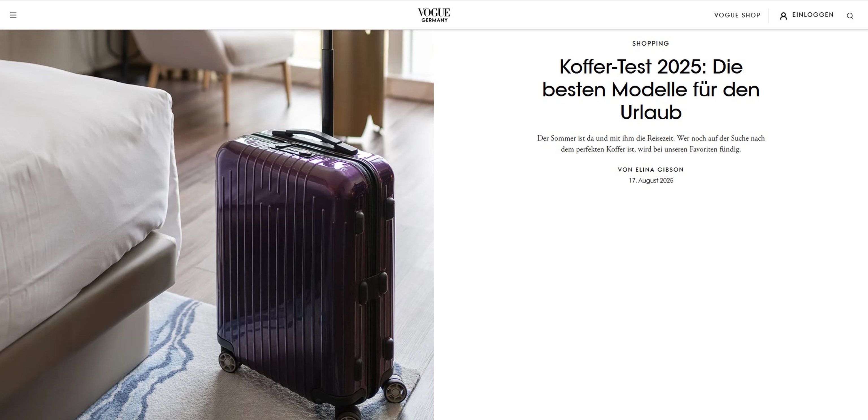The image size is (868, 420).
Task: Click the word Urlaub in the headline
Action: (651, 112)
